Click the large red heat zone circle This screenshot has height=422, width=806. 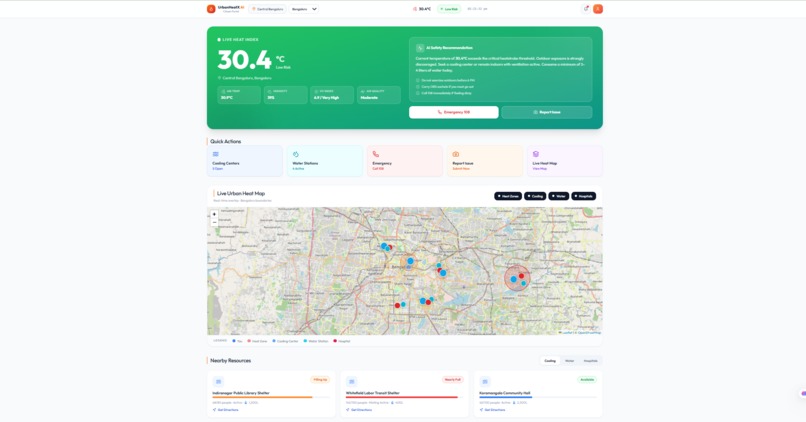tap(517, 278)
